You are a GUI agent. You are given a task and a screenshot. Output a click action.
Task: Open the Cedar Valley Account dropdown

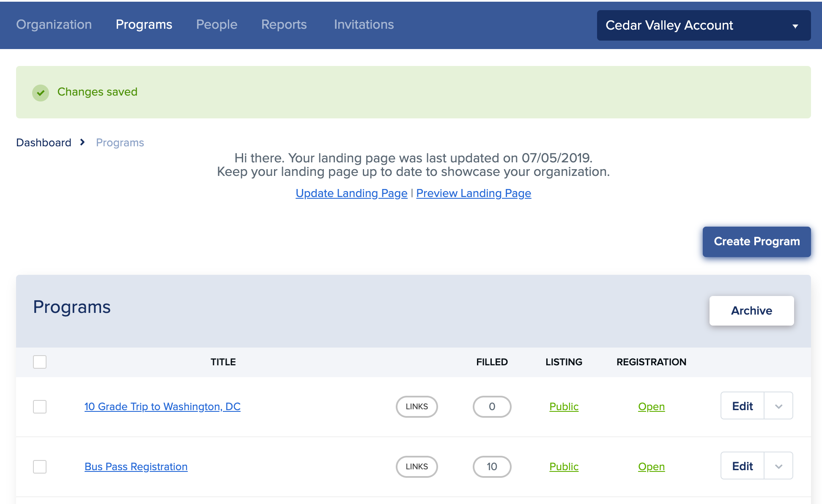pyautogui.click(x=704, y=25)
